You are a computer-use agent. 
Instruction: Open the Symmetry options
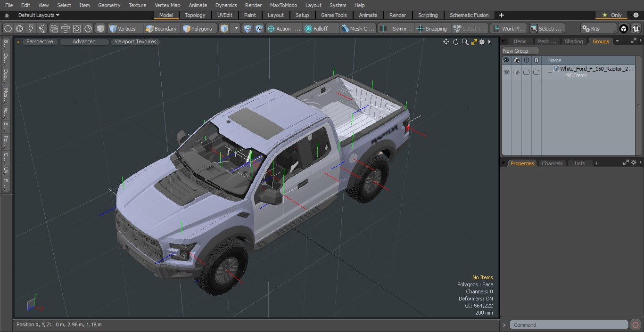point(396,29)
